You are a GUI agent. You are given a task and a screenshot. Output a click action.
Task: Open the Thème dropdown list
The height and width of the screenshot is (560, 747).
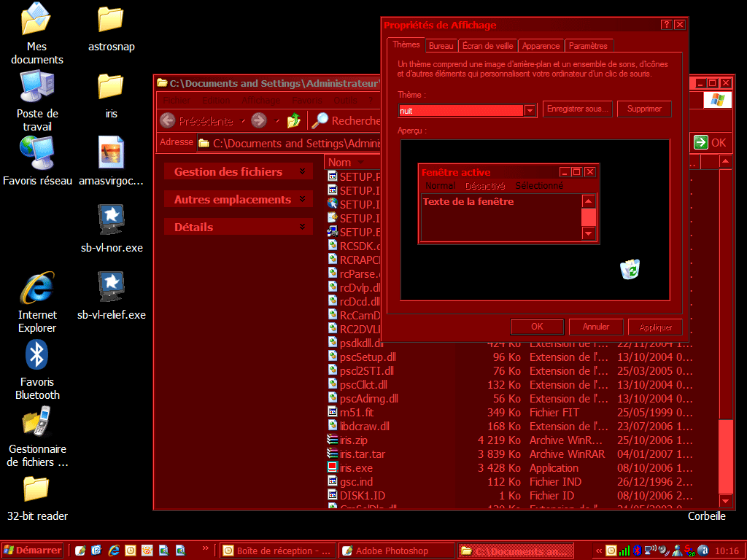coord(530,110)
